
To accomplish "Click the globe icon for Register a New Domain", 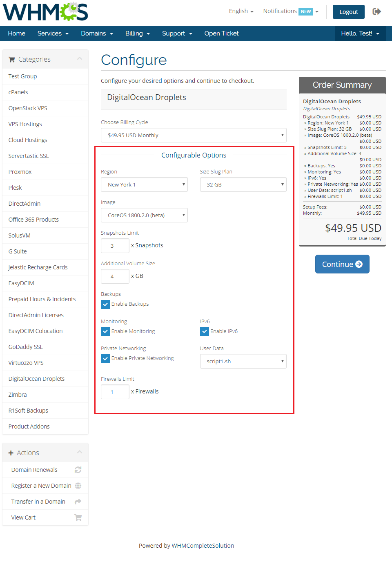I will 78,486.
